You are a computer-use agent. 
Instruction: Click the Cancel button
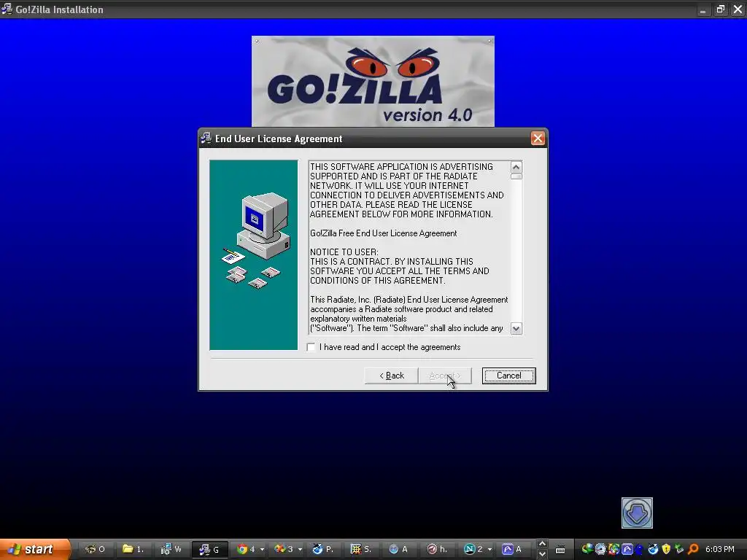click(508, 376)
